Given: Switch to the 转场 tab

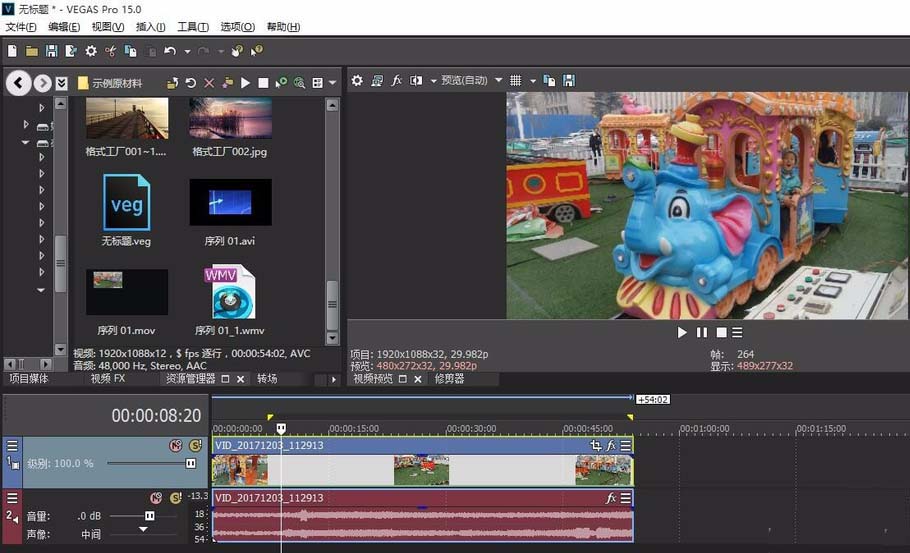Looking at the screenshot, I should 267,378.
